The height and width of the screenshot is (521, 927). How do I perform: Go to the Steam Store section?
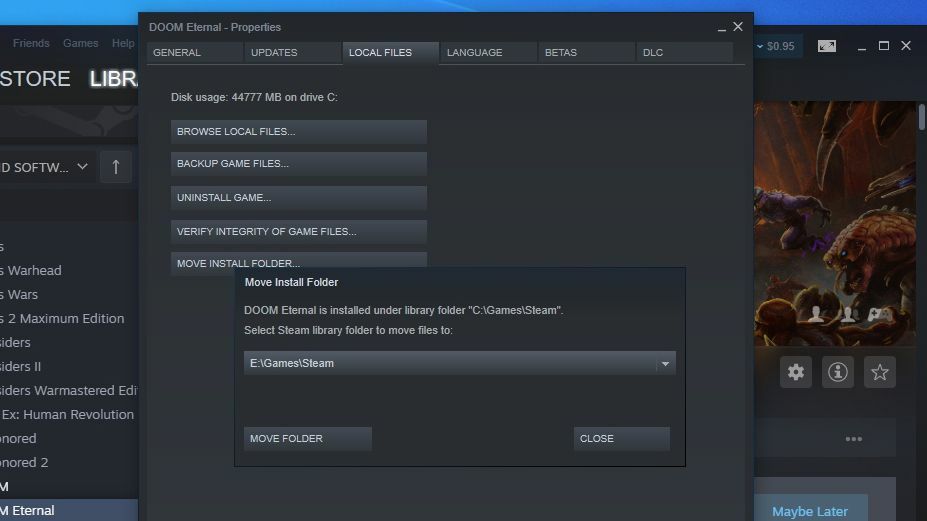35,79
